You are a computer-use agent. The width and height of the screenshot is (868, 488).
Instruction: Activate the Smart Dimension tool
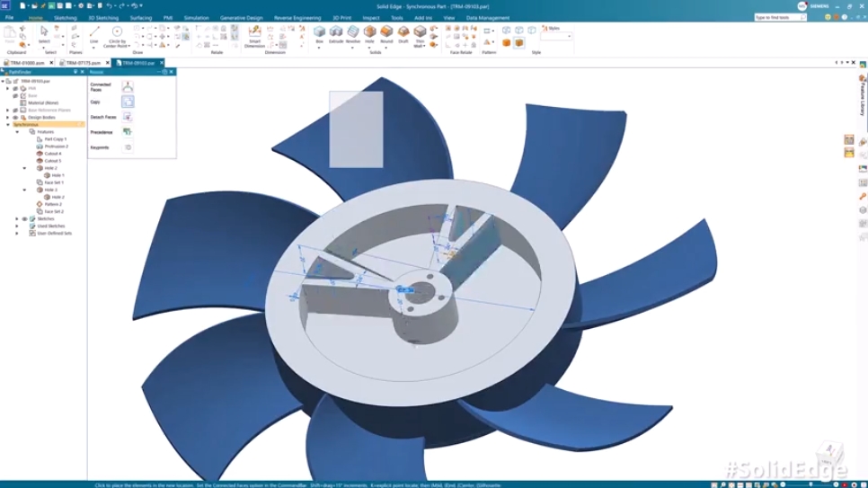click(254, 34)
